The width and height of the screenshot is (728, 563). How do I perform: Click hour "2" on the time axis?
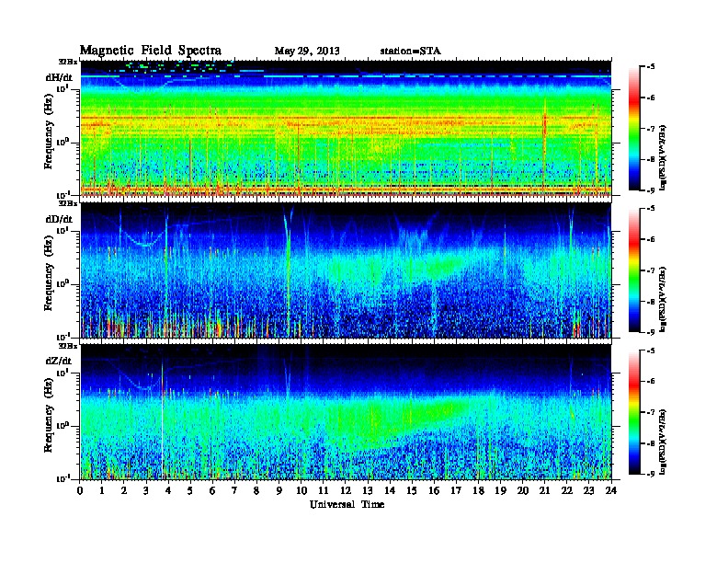click(124, 491)
